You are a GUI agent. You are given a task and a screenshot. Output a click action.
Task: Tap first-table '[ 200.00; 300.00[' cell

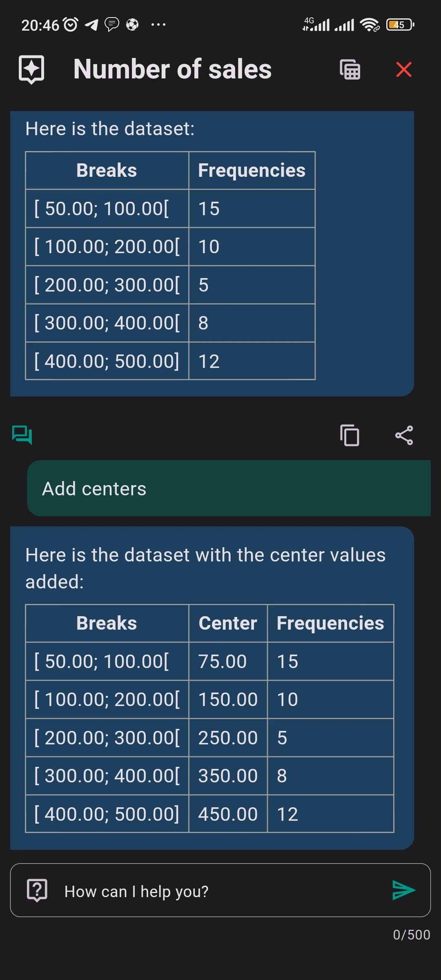coord(107,285)
